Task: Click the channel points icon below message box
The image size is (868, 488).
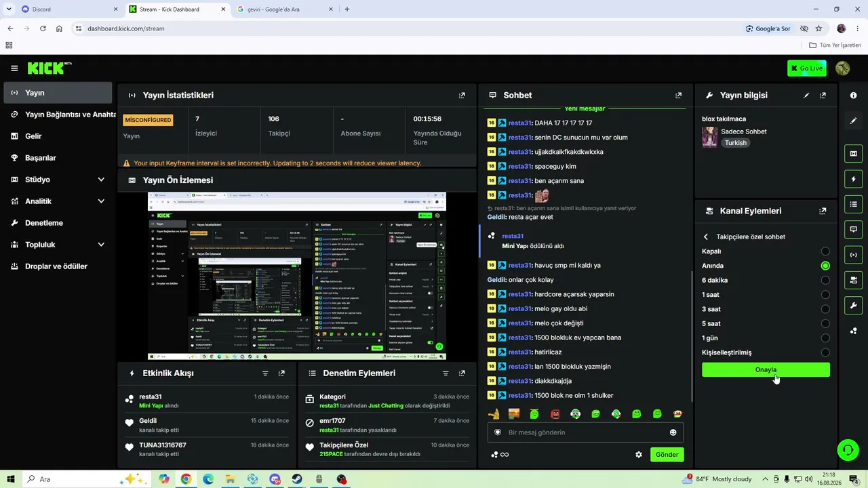Action: 494,455
